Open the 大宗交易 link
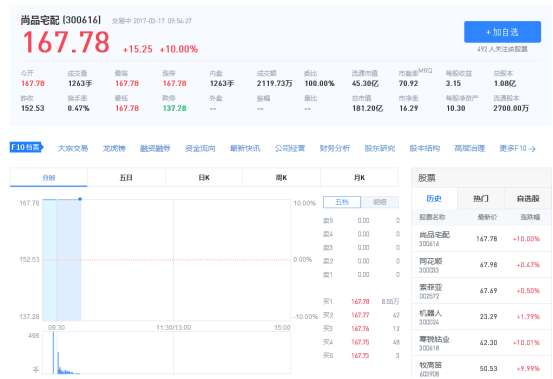Viewport: 553px width, 379px height. [73, 148]
